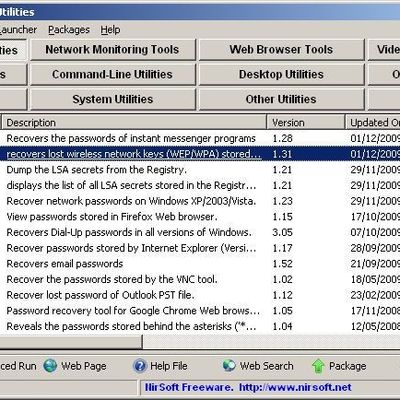Select row 'Recover lost password of Outlook PST file.'
Viewport: 400px width, 400px height.
pos(200,295)
